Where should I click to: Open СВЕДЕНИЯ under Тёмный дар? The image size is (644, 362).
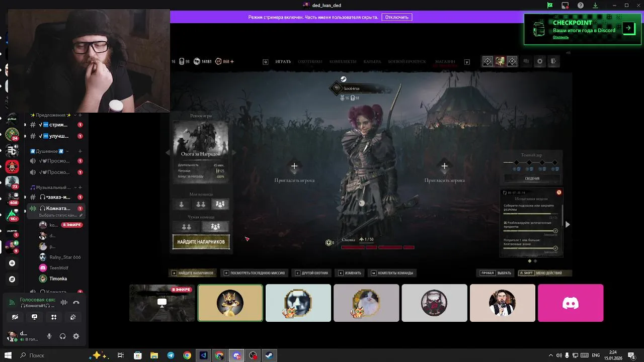pos(532,178)
